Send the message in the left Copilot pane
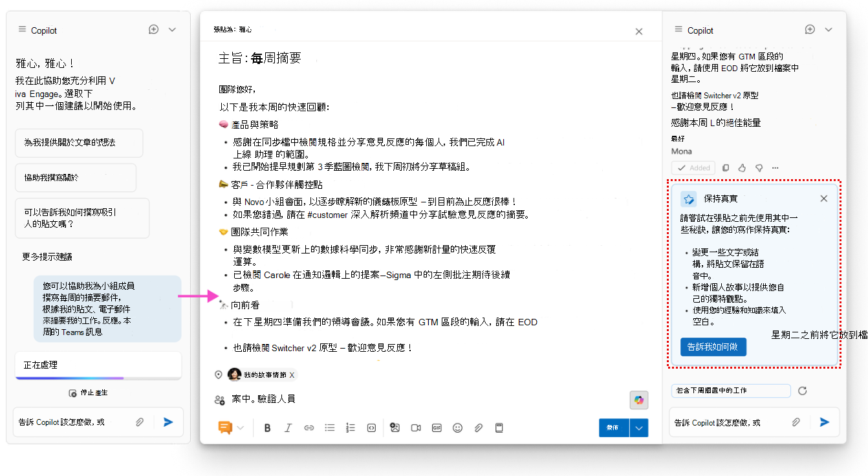The height and width of the screenshot is (476, 868). 168,422
